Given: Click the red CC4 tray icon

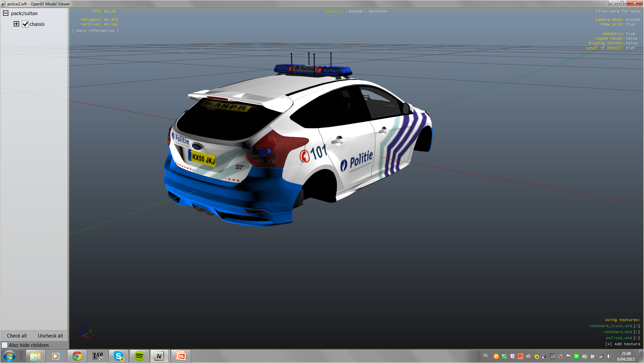Looking at the screenshot, I should tap(520, 356).
